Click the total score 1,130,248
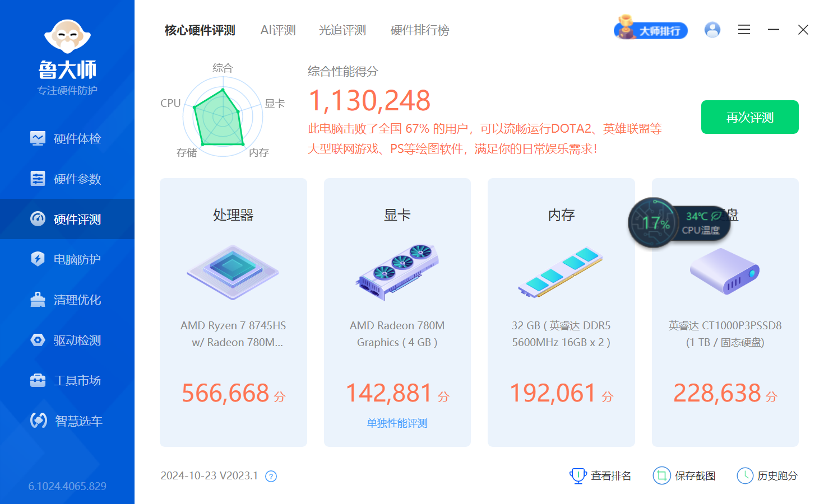The width and height of the screenshot is (824, 504). [369, 101]
